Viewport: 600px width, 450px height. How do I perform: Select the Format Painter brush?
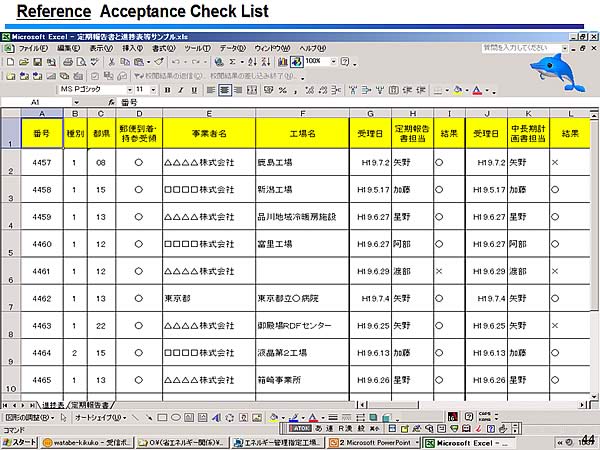click(159, 62)
